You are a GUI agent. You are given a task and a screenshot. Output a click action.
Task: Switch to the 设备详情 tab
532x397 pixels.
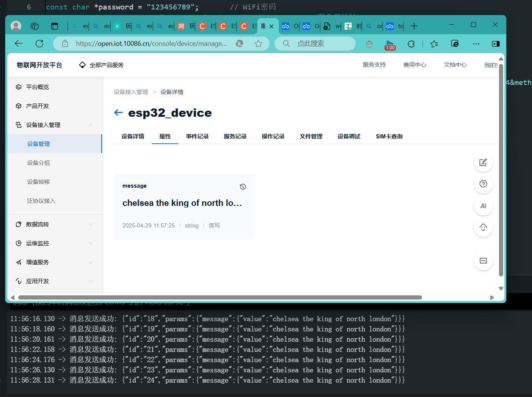pos(133,136)
